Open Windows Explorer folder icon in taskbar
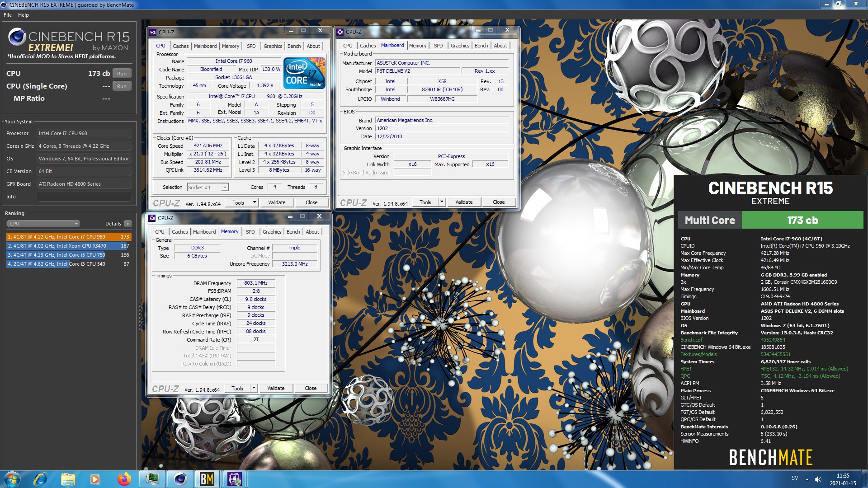Screen dimensions: 868x488 [x=68, y=479]
